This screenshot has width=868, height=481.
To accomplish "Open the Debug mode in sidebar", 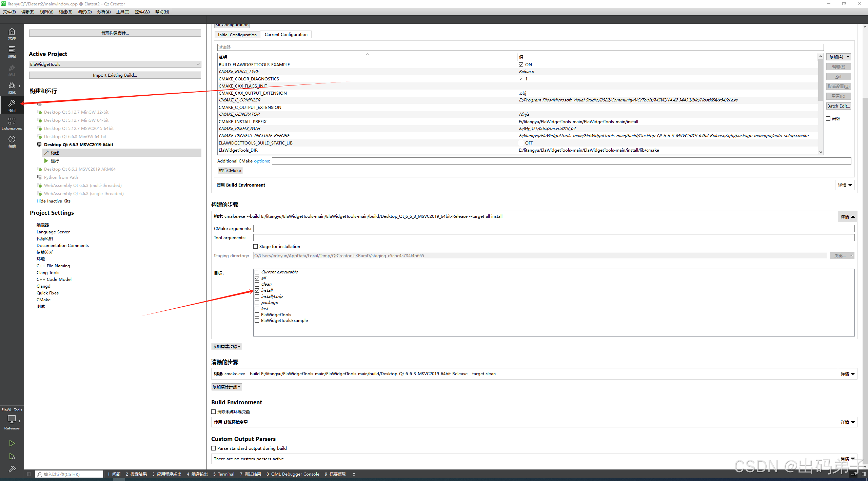I will pos(12,88).
